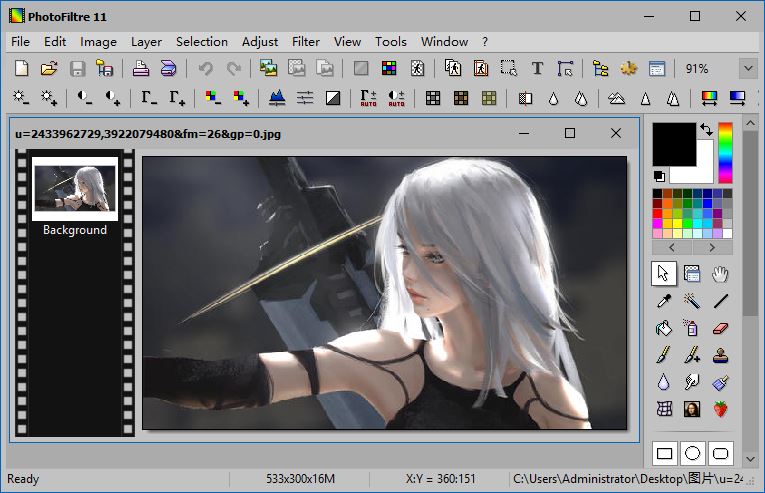The image size is (765, 493).
Task: Click the Contrast minus icon
Action: pos(85,98)
